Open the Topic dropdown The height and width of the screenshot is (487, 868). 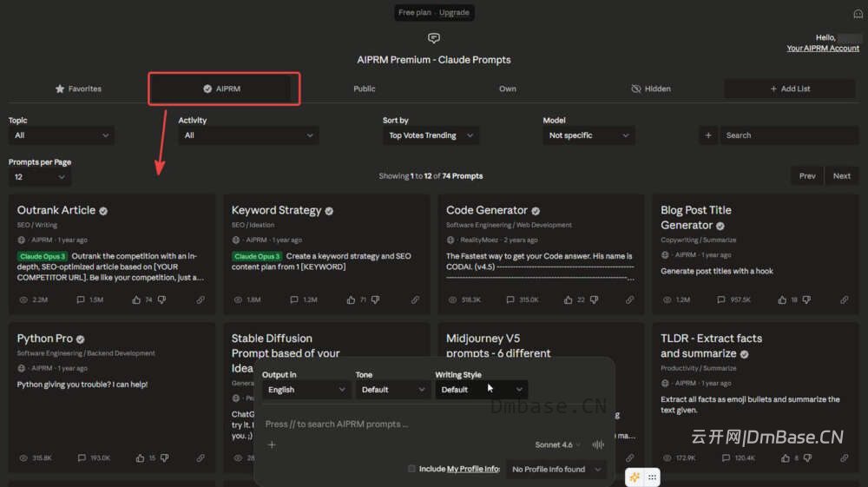[62, 135]
